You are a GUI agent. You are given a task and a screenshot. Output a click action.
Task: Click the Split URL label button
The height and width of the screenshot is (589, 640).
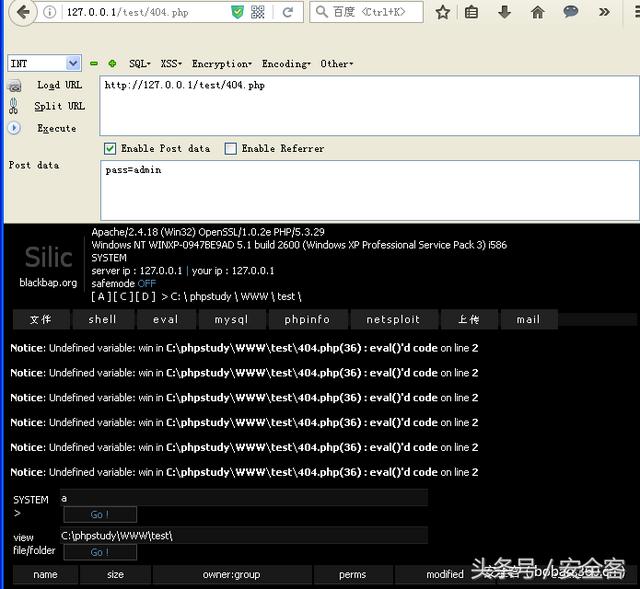pos(60,106)
